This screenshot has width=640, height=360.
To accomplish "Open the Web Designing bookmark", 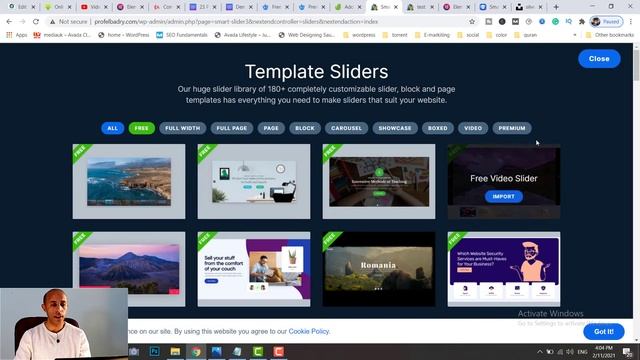I will click(307, 35).
